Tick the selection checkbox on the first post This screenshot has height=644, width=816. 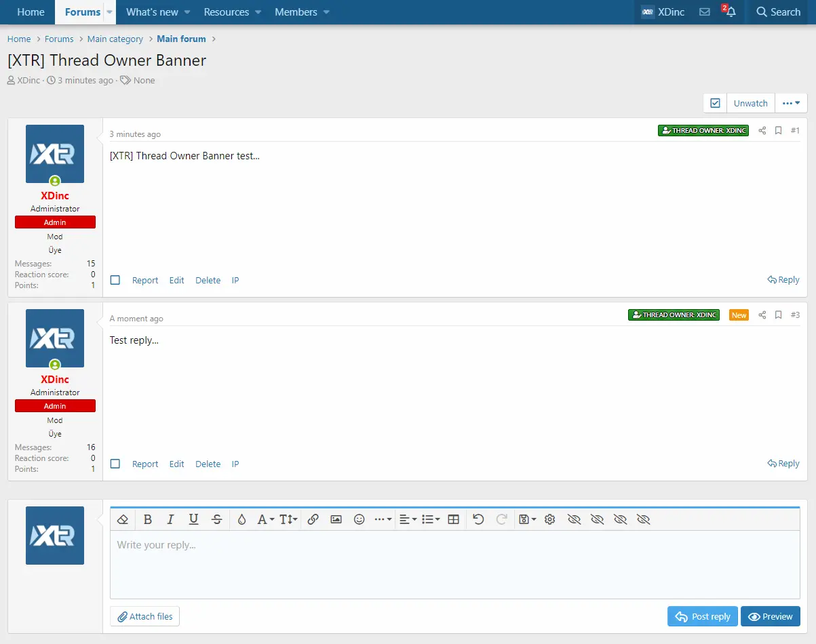click(115, 280)
